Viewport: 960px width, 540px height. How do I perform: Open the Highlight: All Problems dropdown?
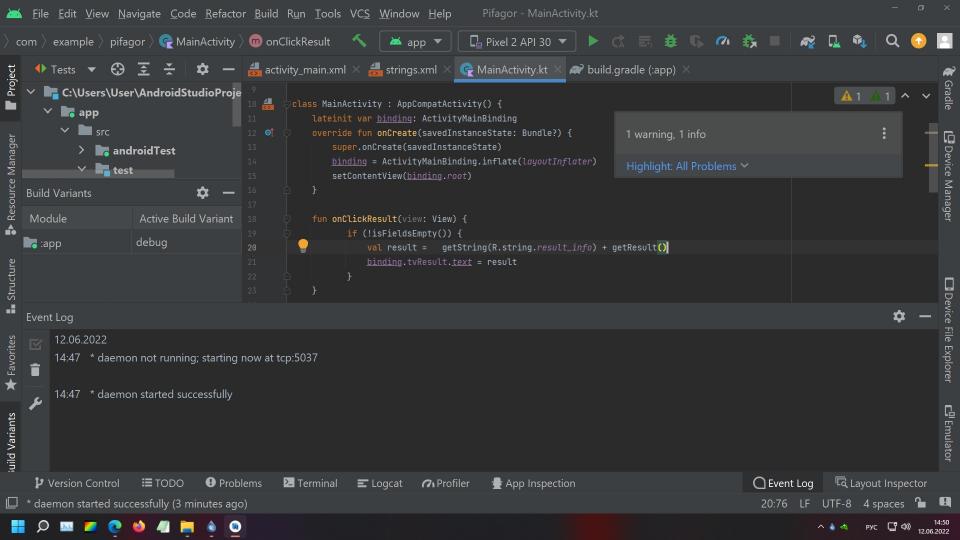pos(687,166)
